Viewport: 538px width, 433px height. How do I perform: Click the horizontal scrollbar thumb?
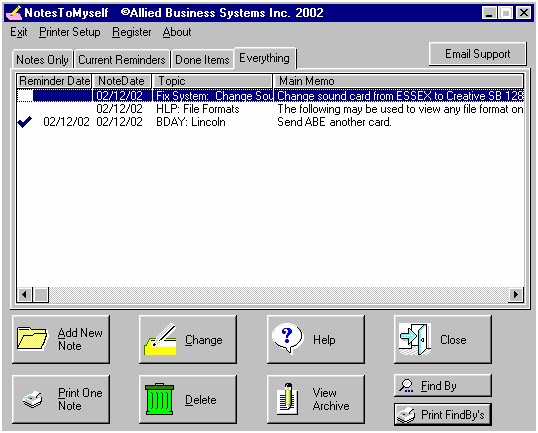(41, 294)
